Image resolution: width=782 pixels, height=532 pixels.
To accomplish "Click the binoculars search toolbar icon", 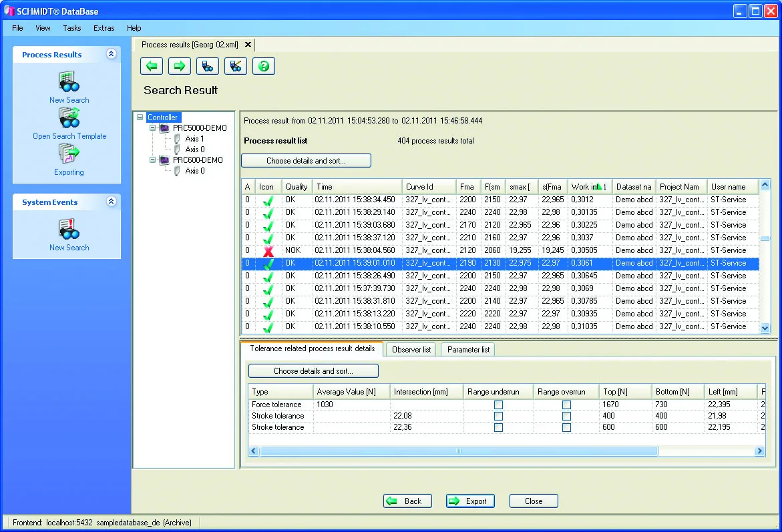I will click(208, 66).
